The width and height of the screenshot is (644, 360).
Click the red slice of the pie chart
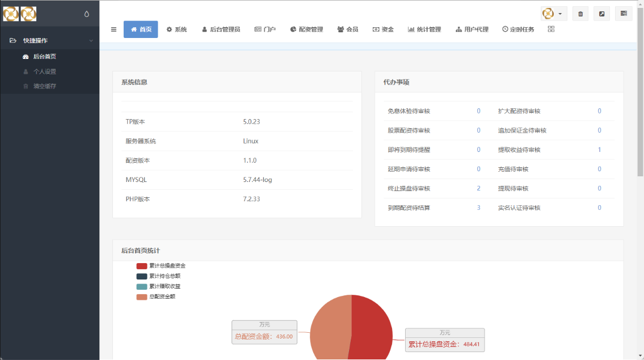pyautogui.click(x=372, y=328)
